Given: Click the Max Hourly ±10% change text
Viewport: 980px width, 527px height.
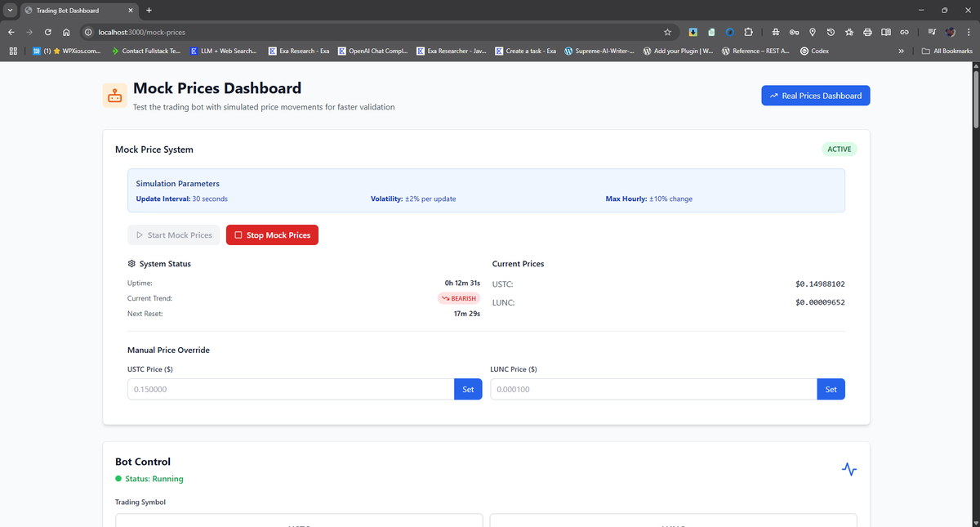Looking at the screenshot, I should click(648, 199).
